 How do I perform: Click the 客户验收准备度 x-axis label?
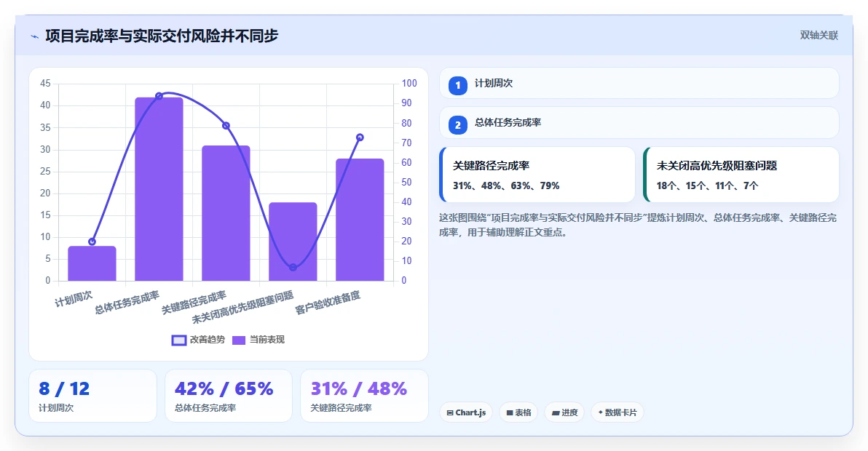coord(328,303)
